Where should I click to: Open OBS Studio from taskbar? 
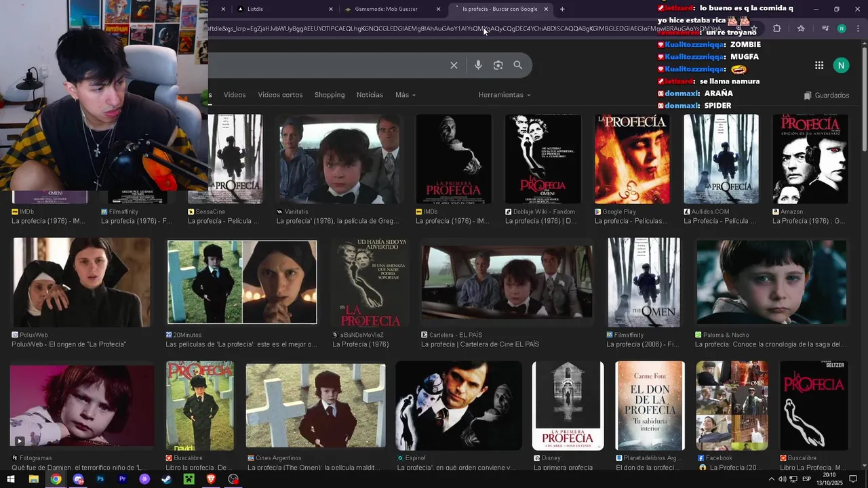pyautogui.click(x=233, y=479)
